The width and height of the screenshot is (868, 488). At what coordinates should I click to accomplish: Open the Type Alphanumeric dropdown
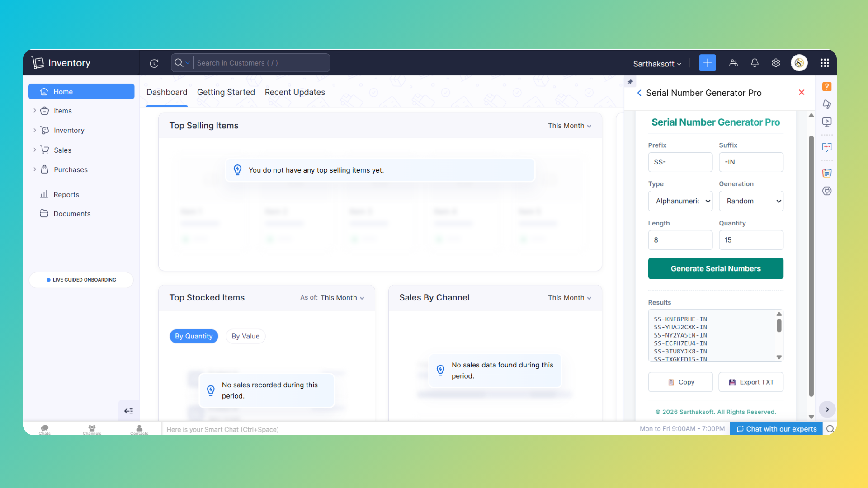[x=680, y=201]
